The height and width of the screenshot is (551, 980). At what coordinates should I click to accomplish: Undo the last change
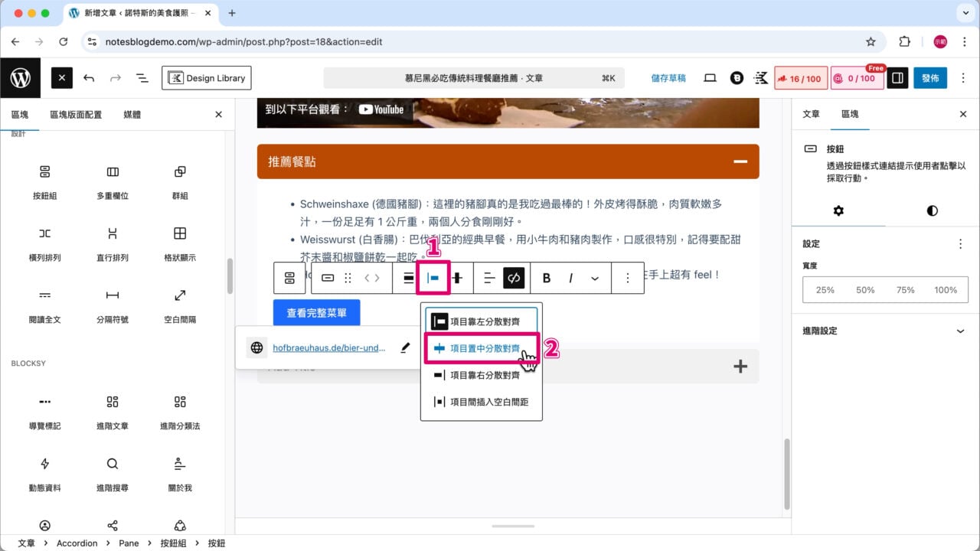[90, 77]
